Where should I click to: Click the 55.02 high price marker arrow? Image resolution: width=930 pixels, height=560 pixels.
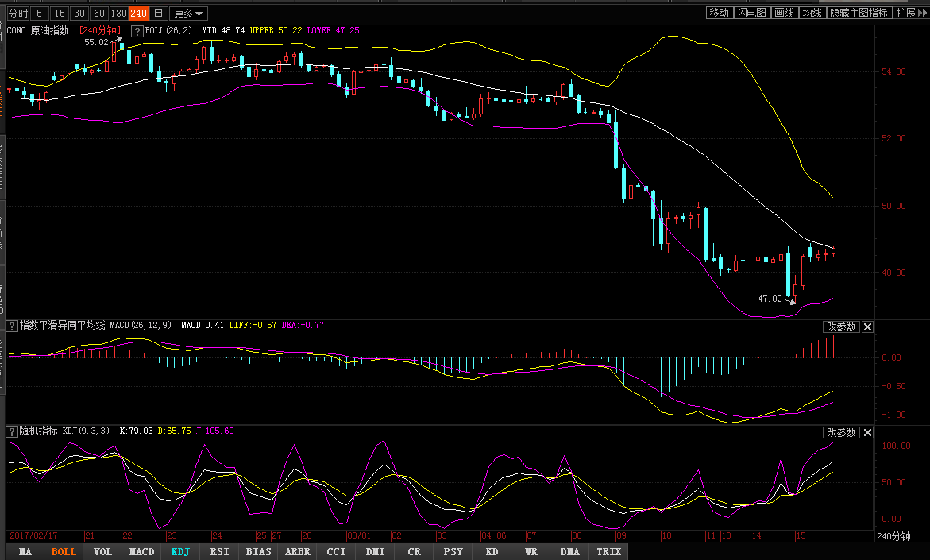pos(117,40)
